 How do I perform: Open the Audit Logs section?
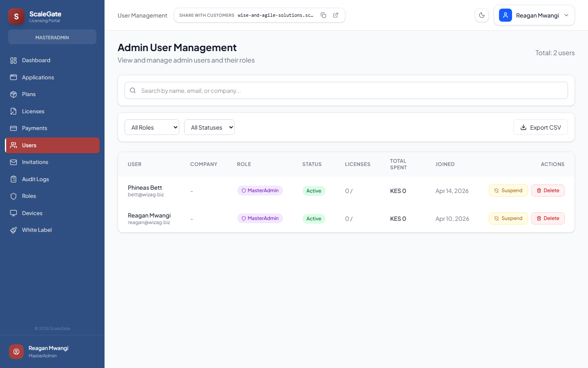[x=35, y=179]
